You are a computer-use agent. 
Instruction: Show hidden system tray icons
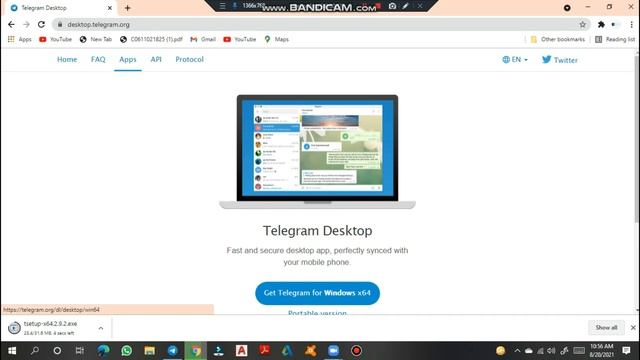coord(517,351)
